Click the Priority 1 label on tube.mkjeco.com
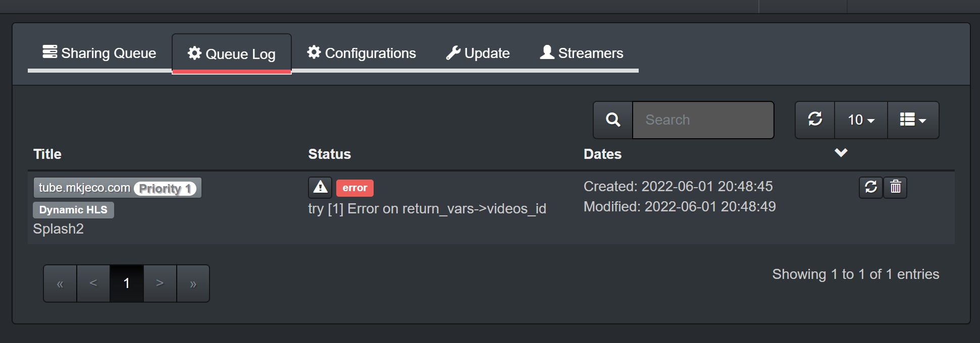 (x=164, y=188)
